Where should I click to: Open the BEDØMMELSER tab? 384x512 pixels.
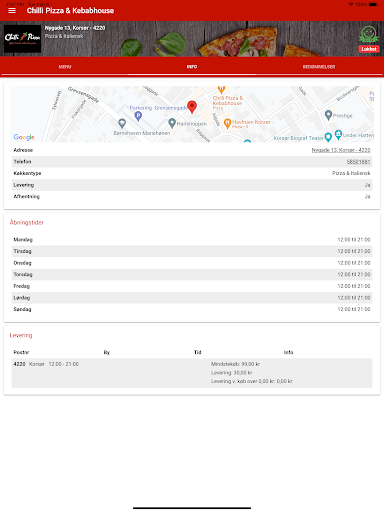point(319,67)
